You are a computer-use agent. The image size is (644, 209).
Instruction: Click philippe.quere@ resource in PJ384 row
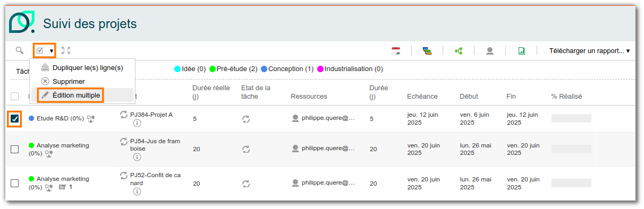click(328, 118)
